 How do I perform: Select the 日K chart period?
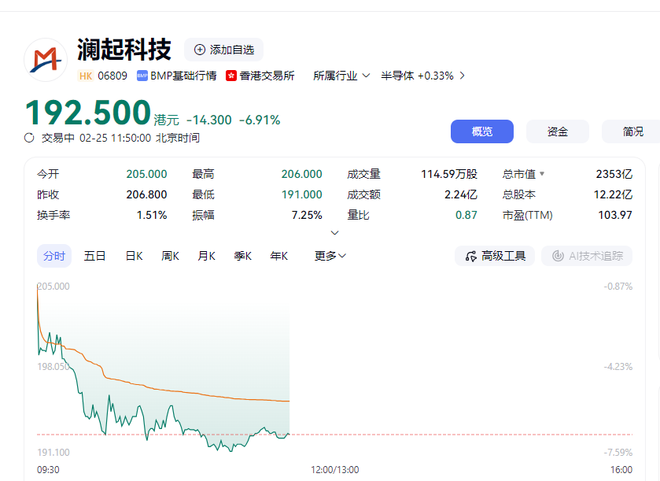pyautogui.click(x=134, y=256)
